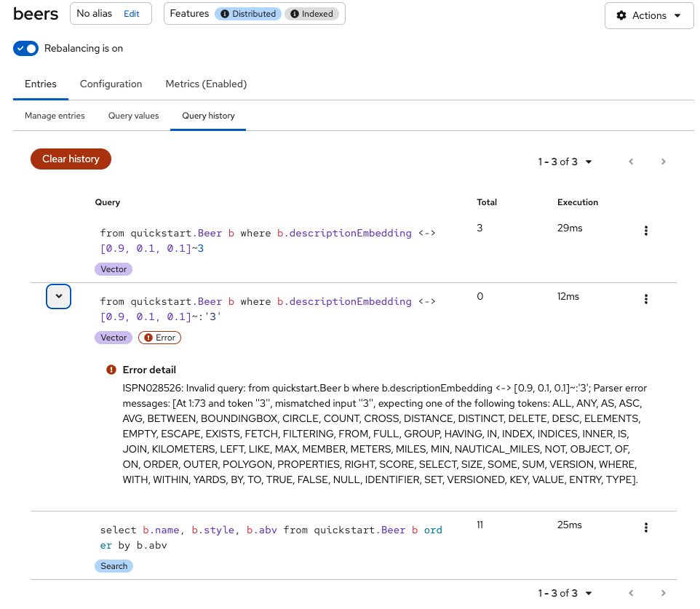Screen dimensions: 700x609
Task: Open the bottom '1 - 3 of 3' pagination dropdown
Action: click(565, 593)
